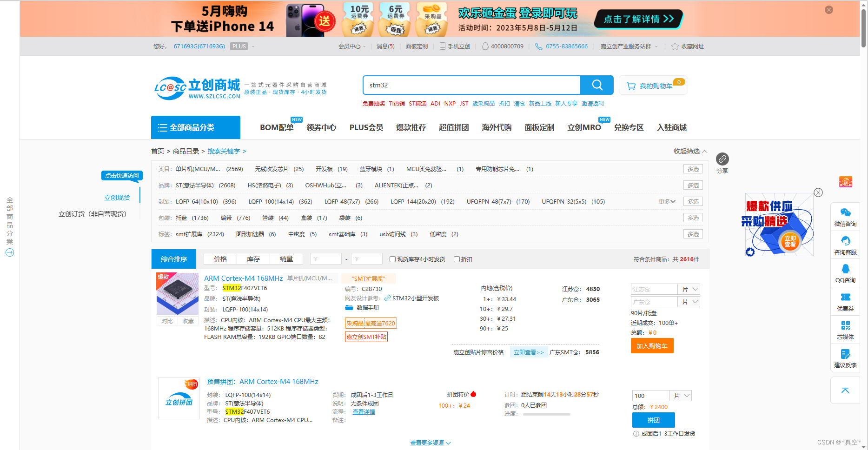868x450 pixels.
Task: Open feedback (建议反馈) icon
Action: point(845,354)
